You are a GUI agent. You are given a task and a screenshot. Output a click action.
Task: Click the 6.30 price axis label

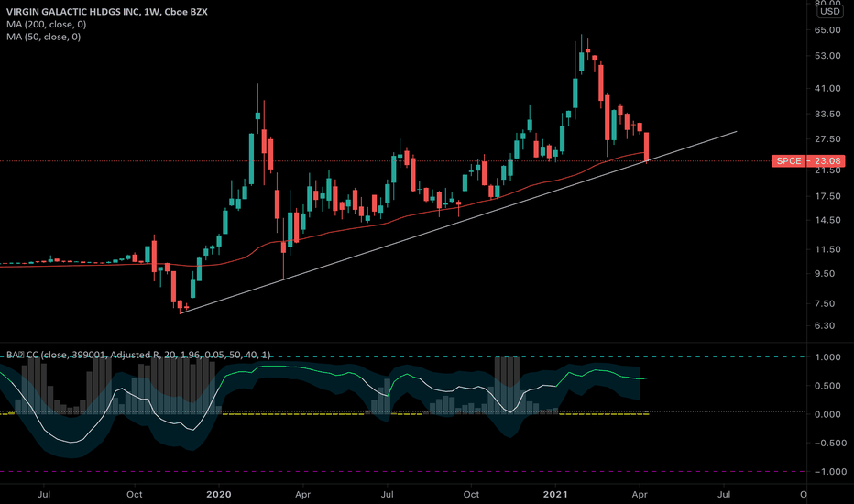(825, 325)
